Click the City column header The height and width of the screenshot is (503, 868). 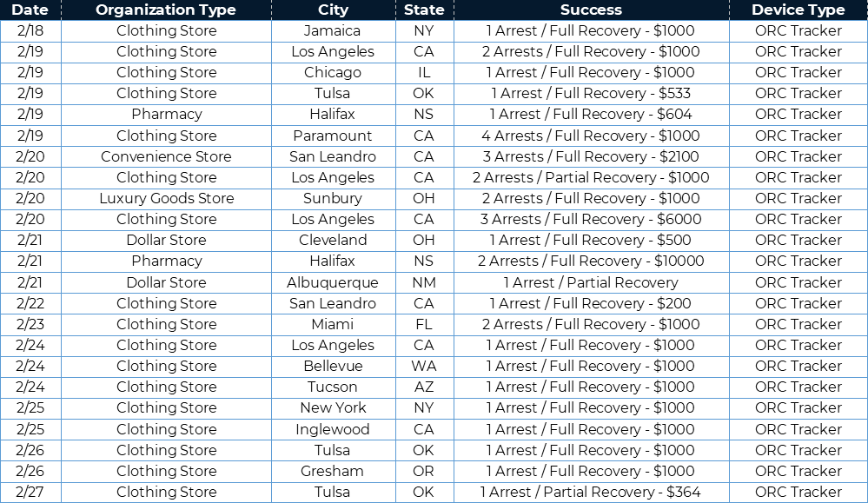point(333,10)
